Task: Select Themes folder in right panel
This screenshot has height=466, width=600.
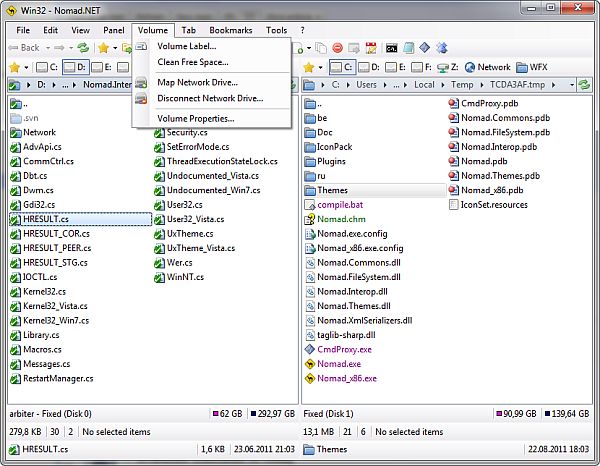Action: tap(375, 190)
